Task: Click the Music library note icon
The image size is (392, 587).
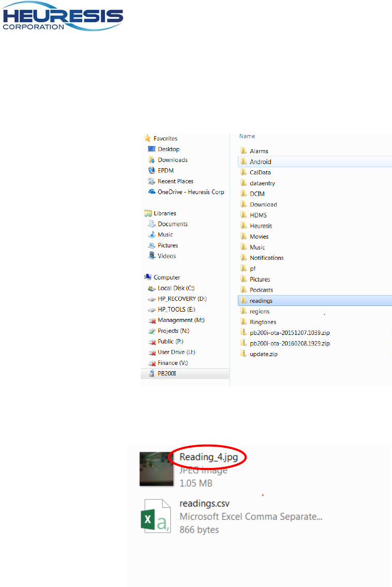Action: coord(152,234)
